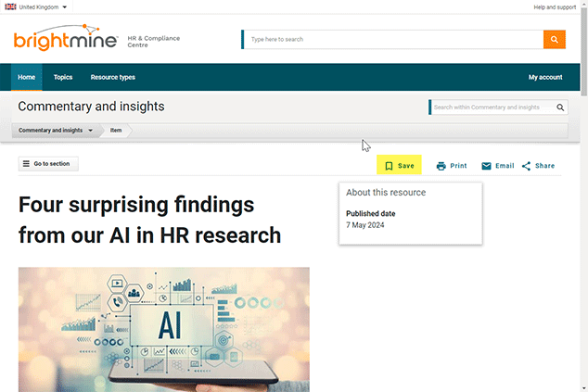Click the search icon in Commentary search
Image resolution: width=588 pixels, height=392 pixels.
click(560, 107)
